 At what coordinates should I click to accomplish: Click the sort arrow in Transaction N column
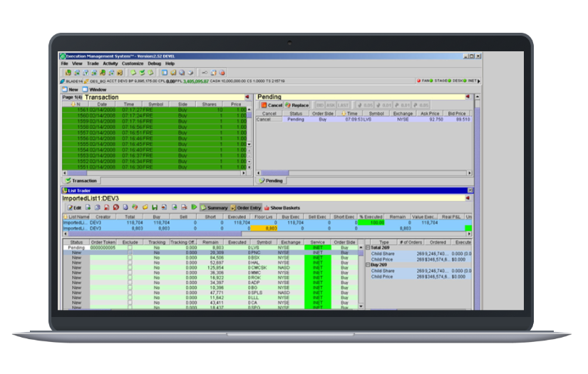click(73, 104)
